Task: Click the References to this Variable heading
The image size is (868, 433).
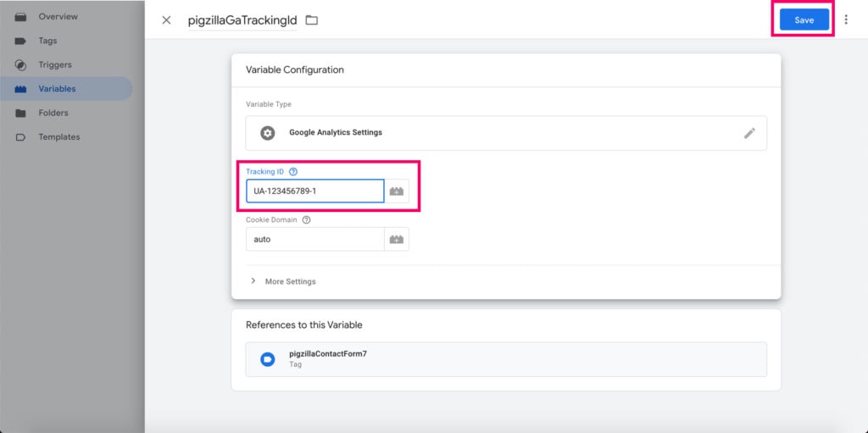Action: (304, 325)
